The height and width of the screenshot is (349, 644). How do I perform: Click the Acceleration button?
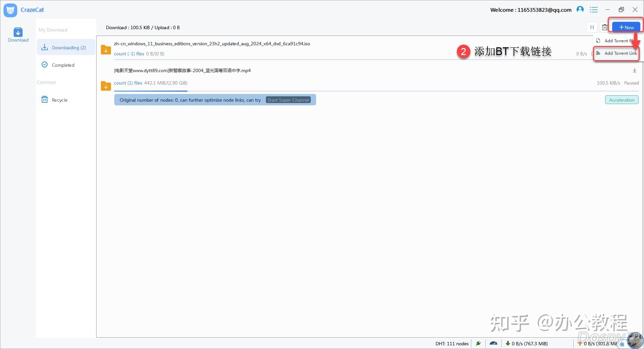(x=622, y=100)
